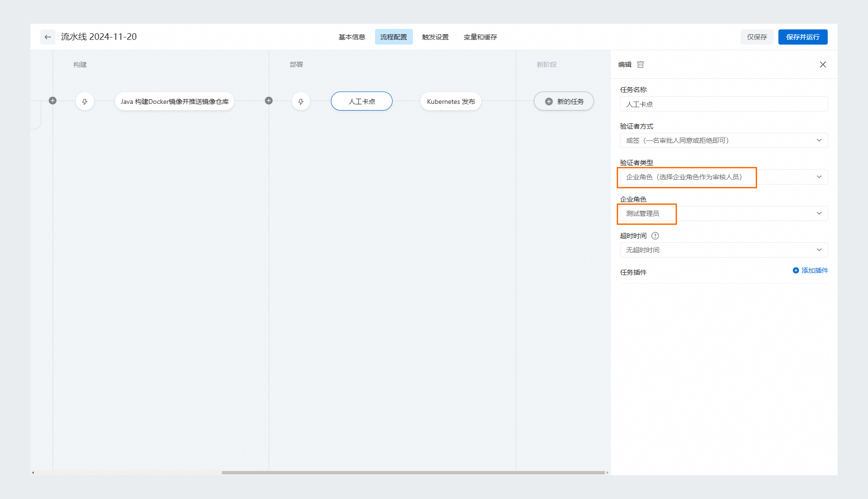Add a 新的任务 in new stage
This screenshot has width=868, height=499.
click(564, 102)
